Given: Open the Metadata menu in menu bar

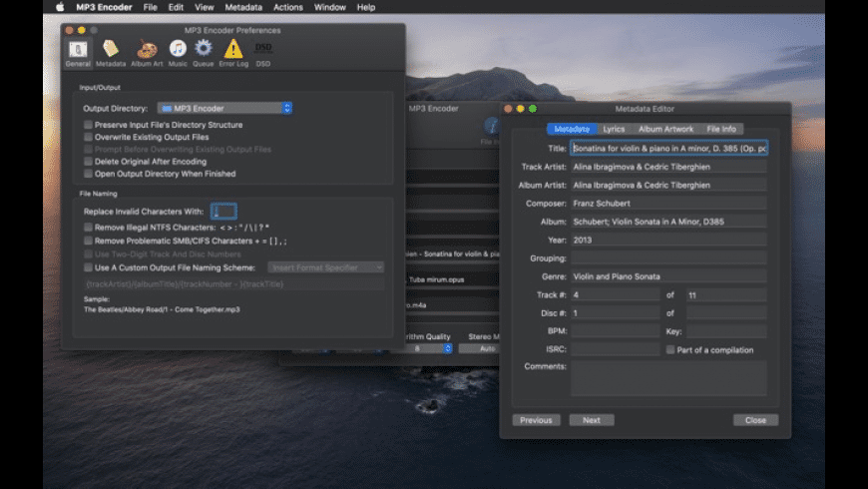Looking at the screenshot, I should (x=245, y=7).
